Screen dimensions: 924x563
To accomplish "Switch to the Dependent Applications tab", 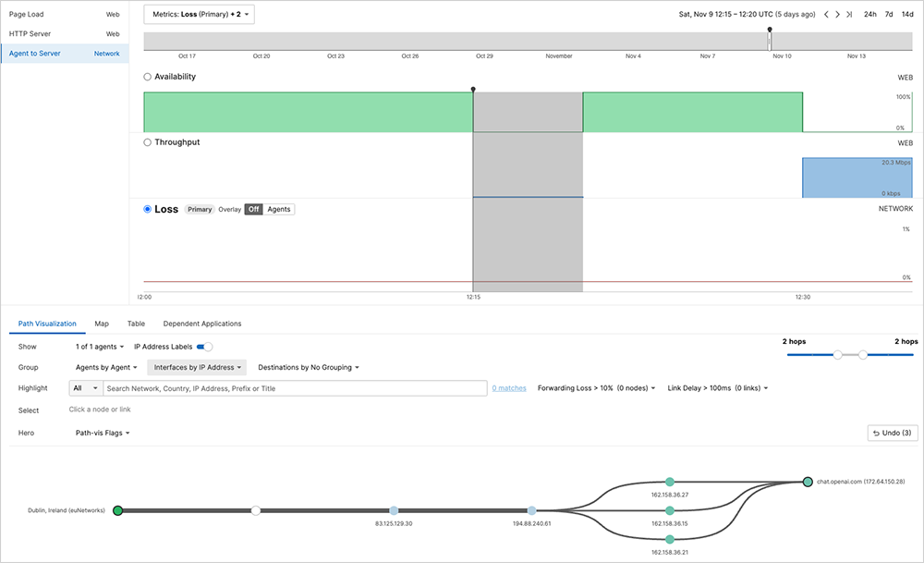I will pyautogui.click(x=201, y=324).
